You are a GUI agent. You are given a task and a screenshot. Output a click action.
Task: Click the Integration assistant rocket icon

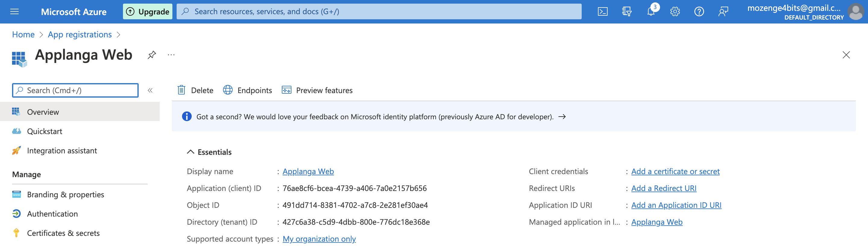(17, 150)
